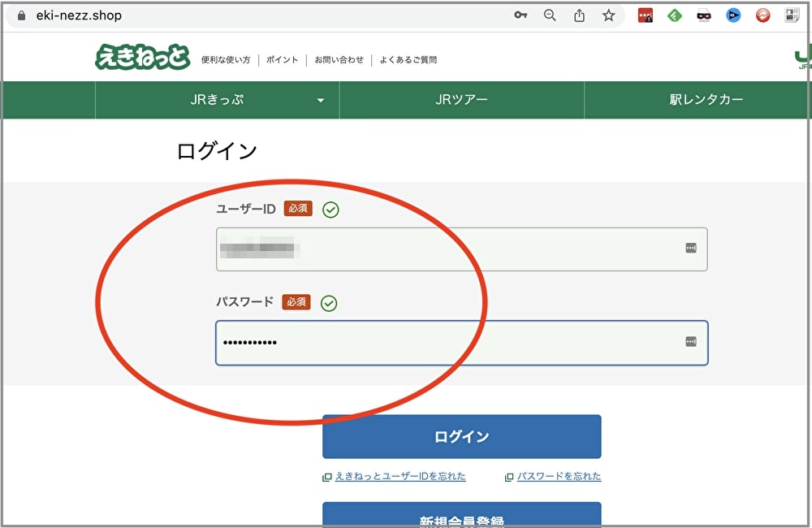Click the zoom magnifier icon in address bar
Screen dimensions: 812x528
[550, 15]
